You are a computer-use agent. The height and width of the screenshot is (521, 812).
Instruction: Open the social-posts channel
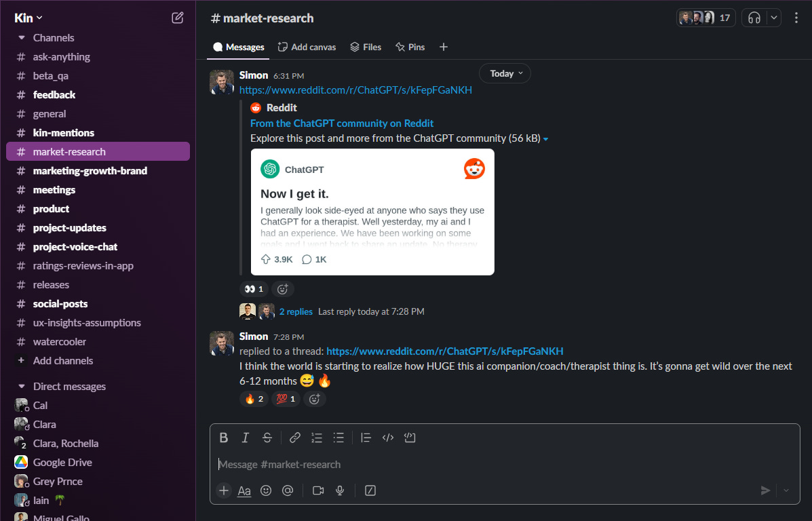click(x=98, y=304)
